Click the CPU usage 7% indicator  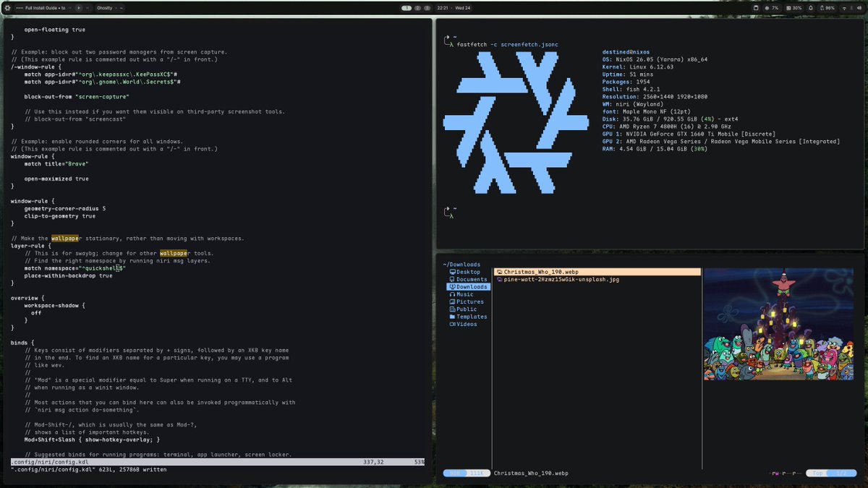[x=772, y=8]
